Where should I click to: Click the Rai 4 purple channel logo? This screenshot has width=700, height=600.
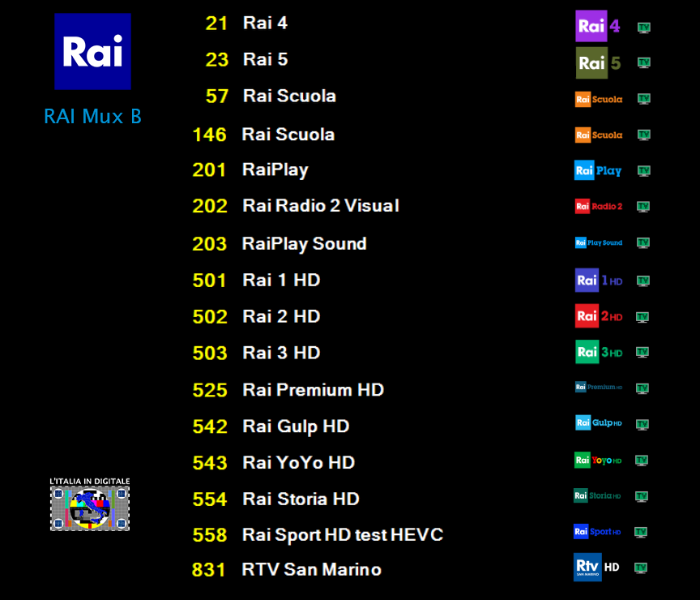coord(598,26)
